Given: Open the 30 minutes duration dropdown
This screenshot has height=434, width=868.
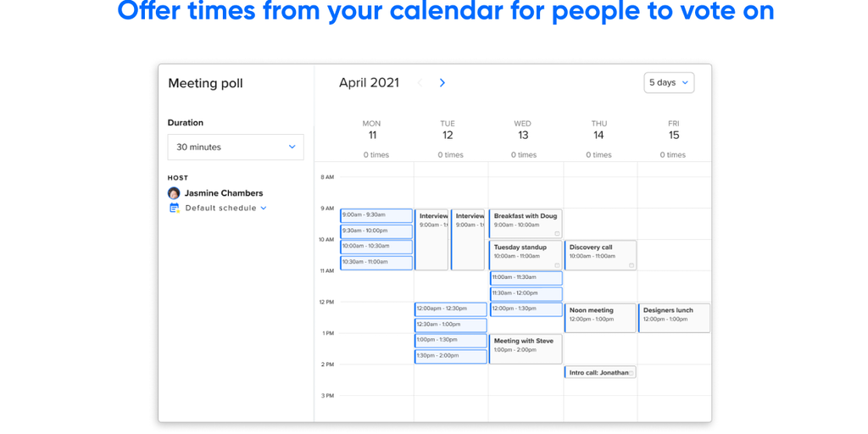Looking at the screenshot, I should click(x=236, y=147).
